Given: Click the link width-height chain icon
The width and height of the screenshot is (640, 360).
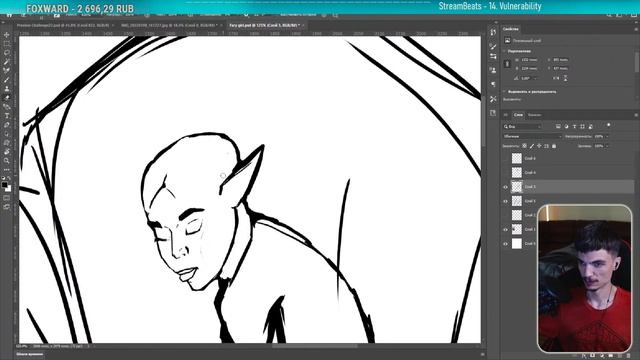Looking at the screenshot, I should point(507,64).
